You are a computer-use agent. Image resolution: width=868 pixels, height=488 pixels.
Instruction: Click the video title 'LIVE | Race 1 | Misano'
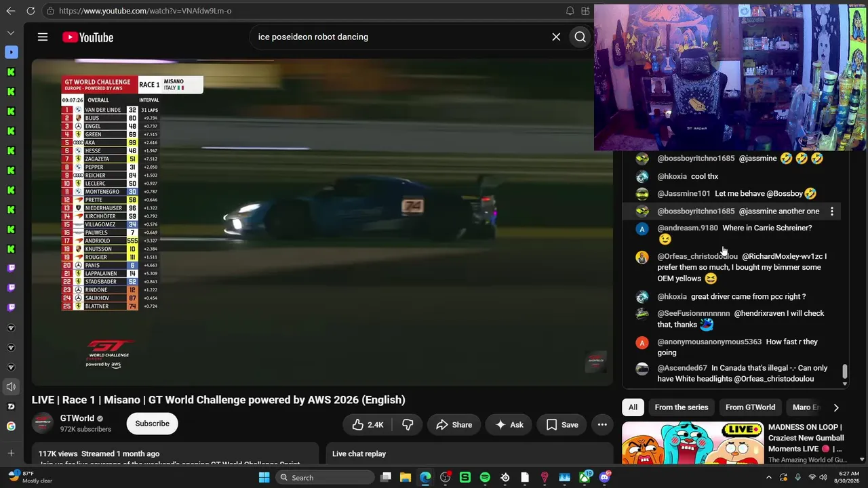click(x=218, y=400)
